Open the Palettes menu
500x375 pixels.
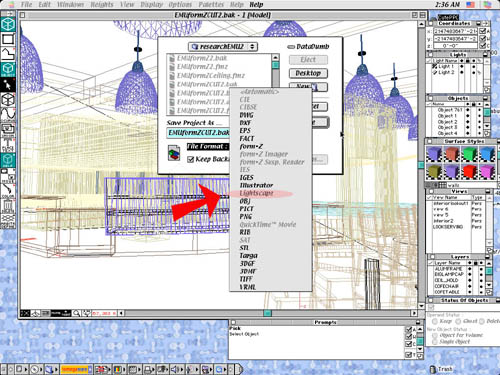[x=211, y=4]
